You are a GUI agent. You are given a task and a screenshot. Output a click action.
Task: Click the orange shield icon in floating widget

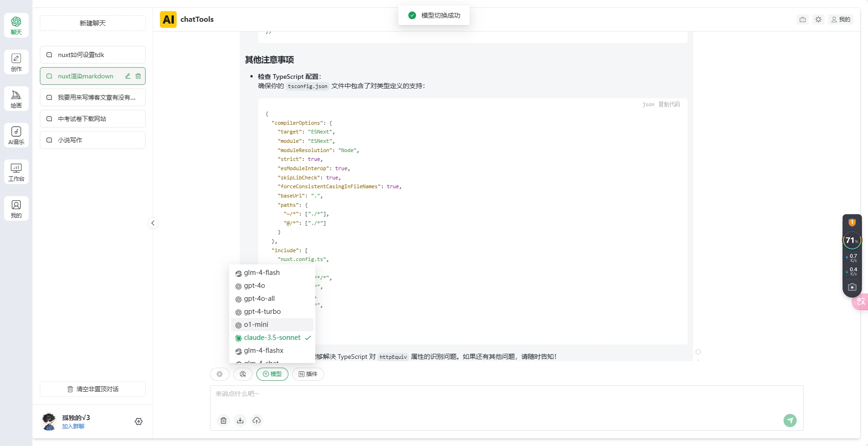click(x=852, y=223)
